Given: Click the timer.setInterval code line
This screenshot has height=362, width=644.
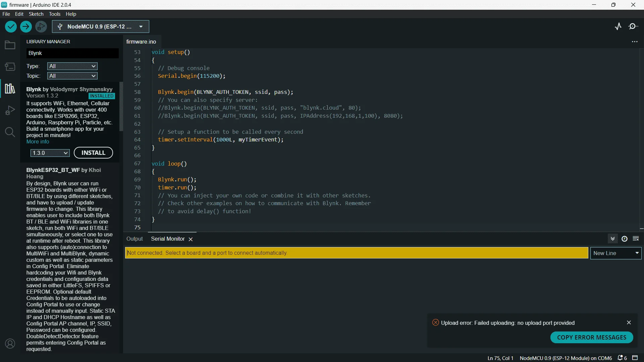Looking at the screenshot, I should (x=221, y=140).
